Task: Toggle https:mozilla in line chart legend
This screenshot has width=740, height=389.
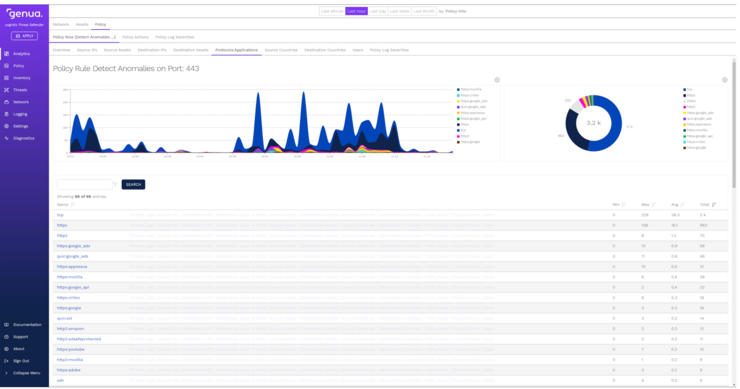Action: (469, 89)
